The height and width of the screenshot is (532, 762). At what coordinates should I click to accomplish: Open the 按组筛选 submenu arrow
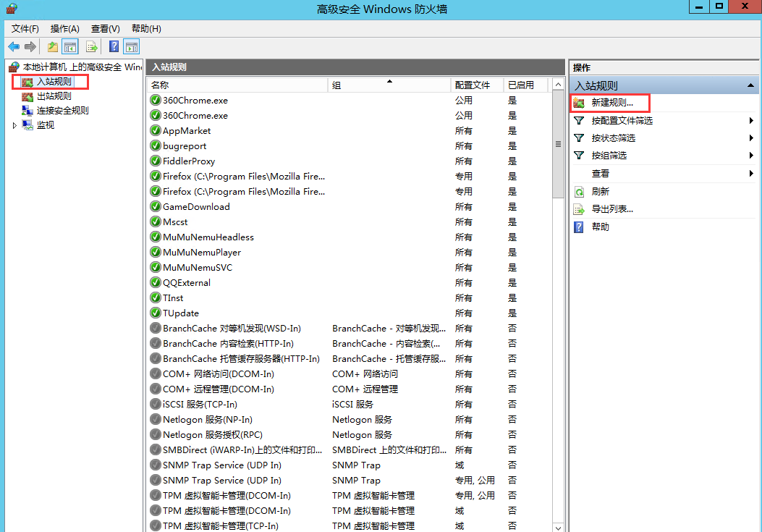point(751,156)
